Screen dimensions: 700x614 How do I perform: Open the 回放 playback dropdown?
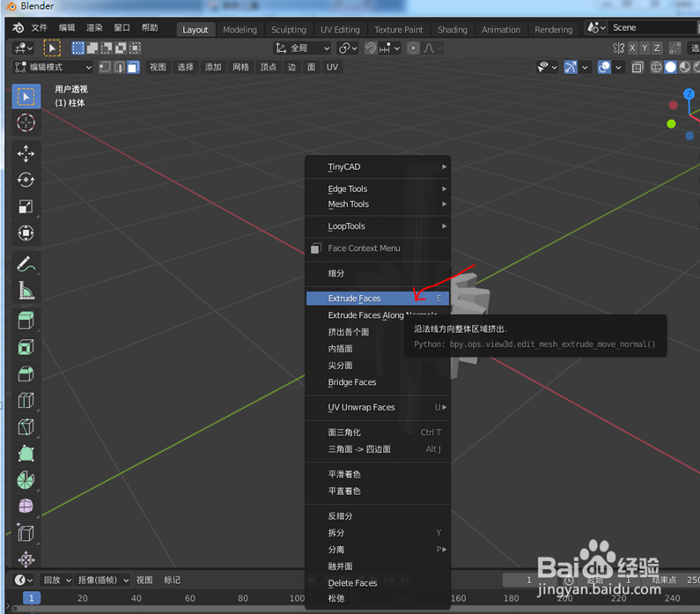(x=56, y=580)
